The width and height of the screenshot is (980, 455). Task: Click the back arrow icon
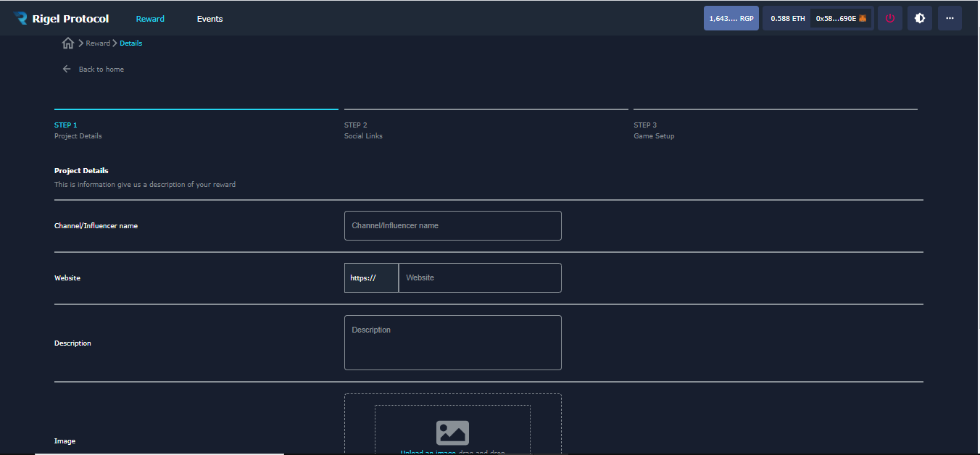coord(67,69)
